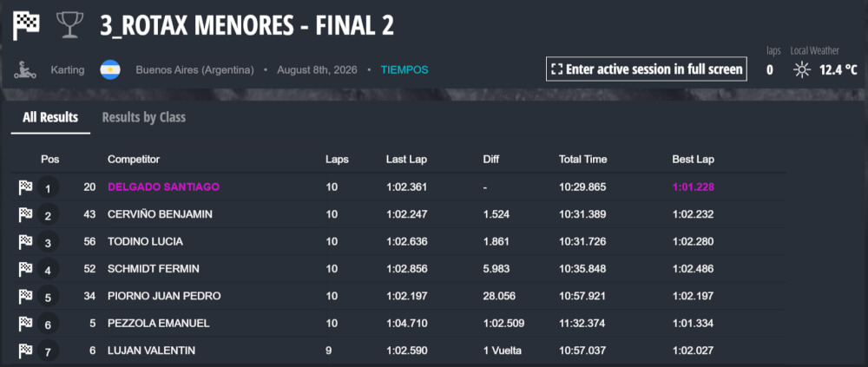Click the Best Lap column header

pyautogui.click(x=693, y=160)
